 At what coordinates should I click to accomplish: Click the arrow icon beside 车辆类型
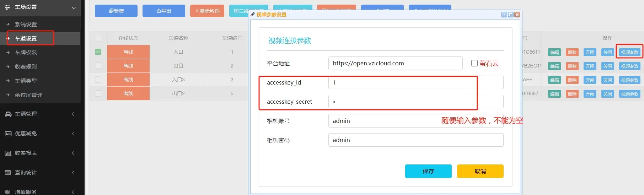point(8,81)
